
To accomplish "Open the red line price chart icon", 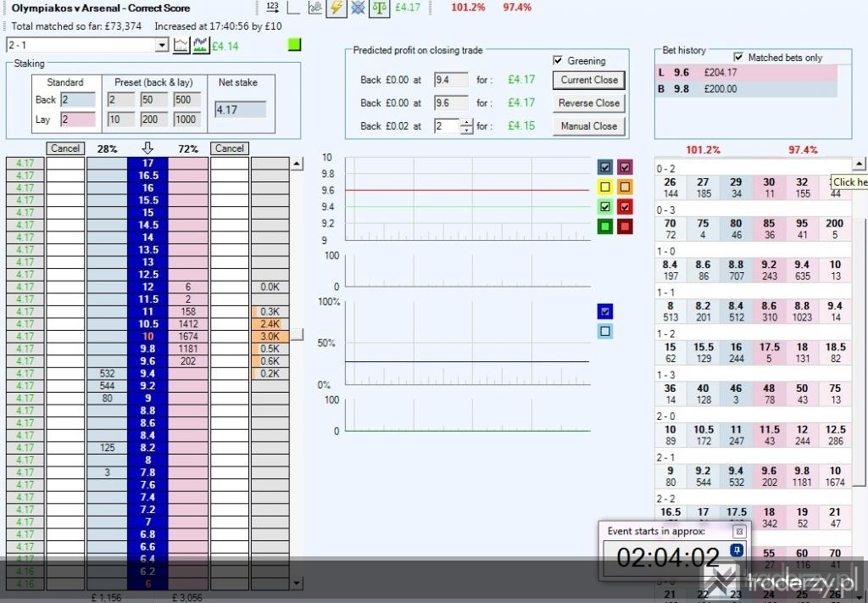I will pos(181,46).
